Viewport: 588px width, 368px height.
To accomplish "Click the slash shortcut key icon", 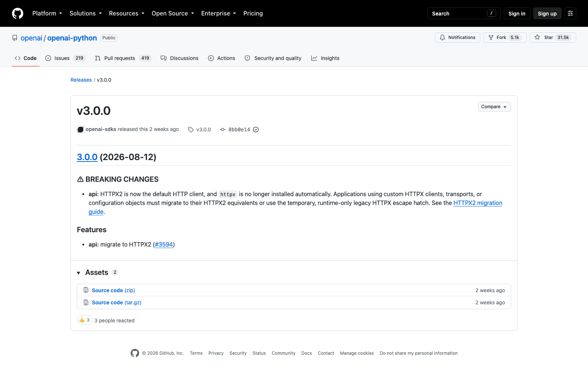I will point(491,13).
